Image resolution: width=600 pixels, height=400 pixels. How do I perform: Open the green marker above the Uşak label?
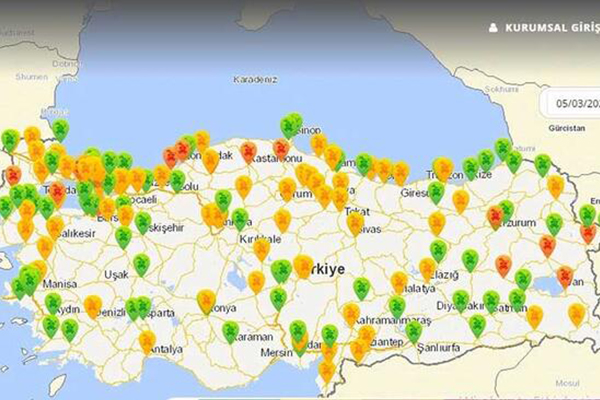coord(142,264)
